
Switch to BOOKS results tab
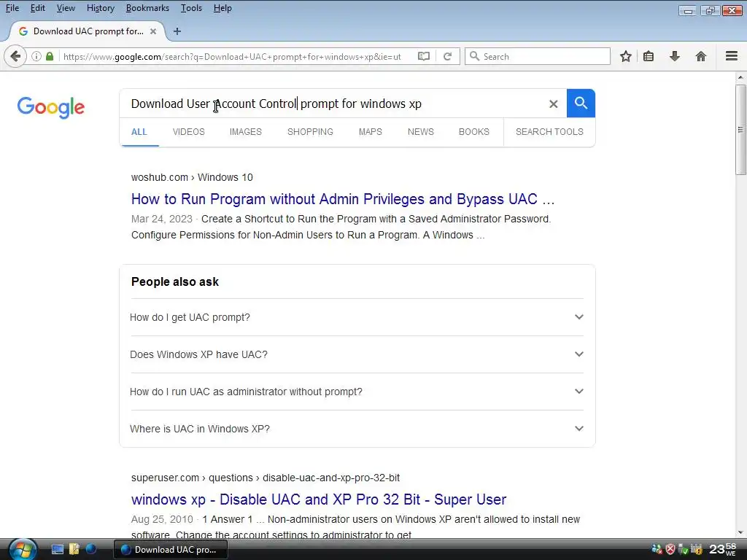pyautogui.click(x=474, y=132)
